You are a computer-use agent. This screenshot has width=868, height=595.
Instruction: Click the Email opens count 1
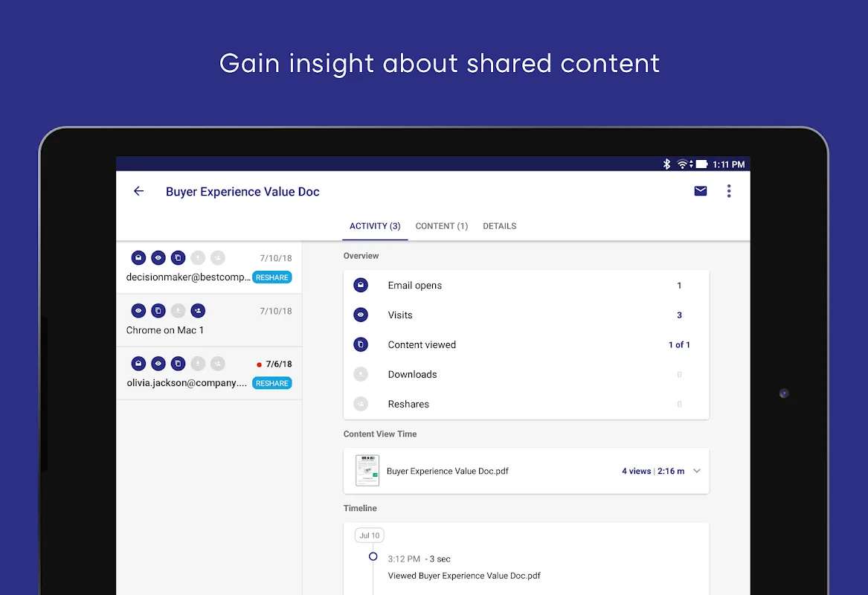coord(679,286)
